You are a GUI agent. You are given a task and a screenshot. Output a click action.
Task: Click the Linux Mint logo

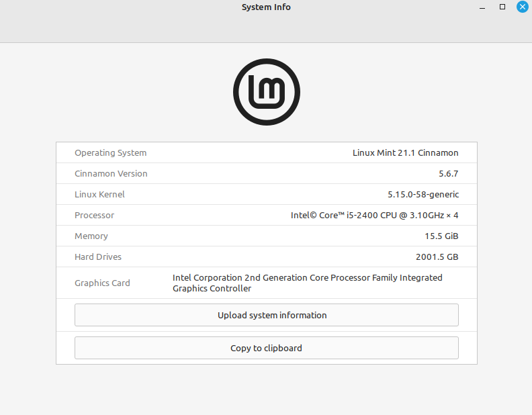point(267,92)
